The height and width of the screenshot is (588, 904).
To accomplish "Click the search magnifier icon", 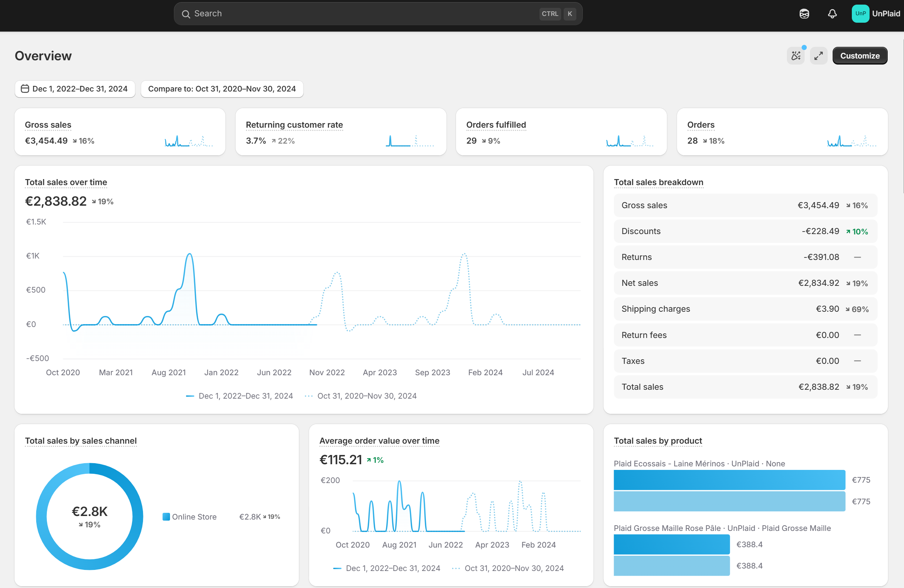I will [186, 14].
